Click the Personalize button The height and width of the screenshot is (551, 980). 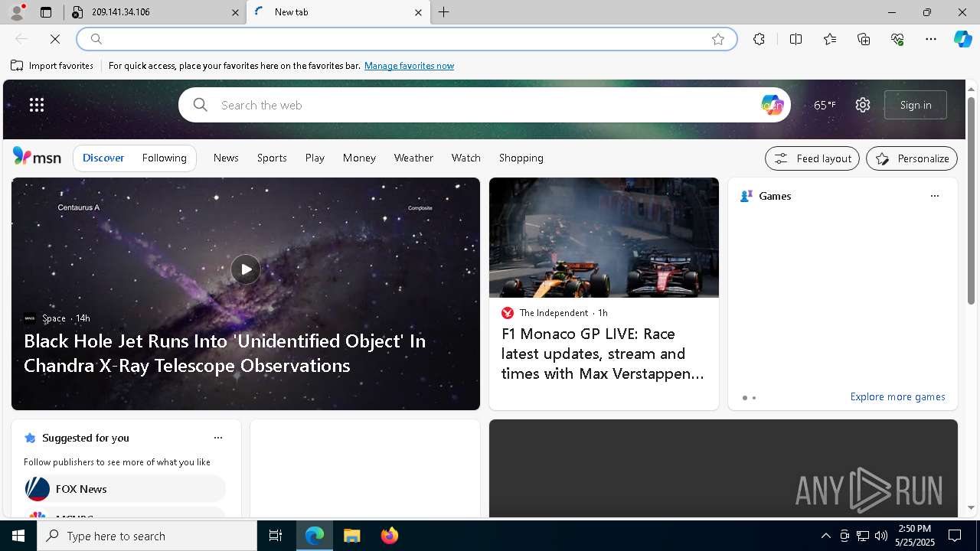[x=912, y=158]
